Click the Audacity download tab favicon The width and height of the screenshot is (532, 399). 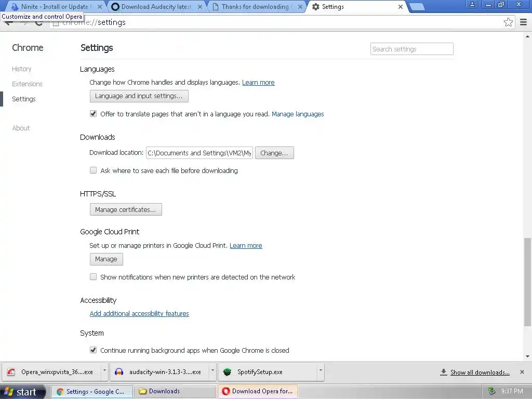(115, 7)
